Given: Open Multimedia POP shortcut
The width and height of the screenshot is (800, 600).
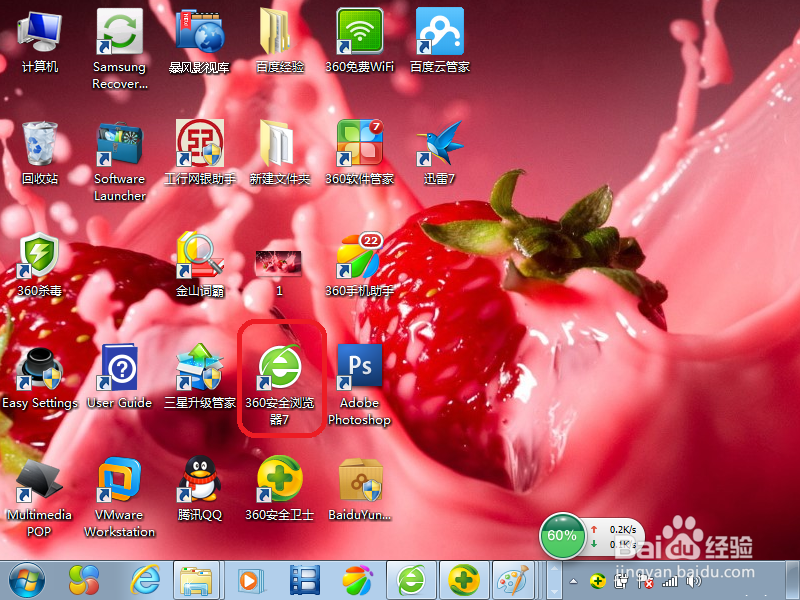Looking at the screenshot, I should pos(40,498).
